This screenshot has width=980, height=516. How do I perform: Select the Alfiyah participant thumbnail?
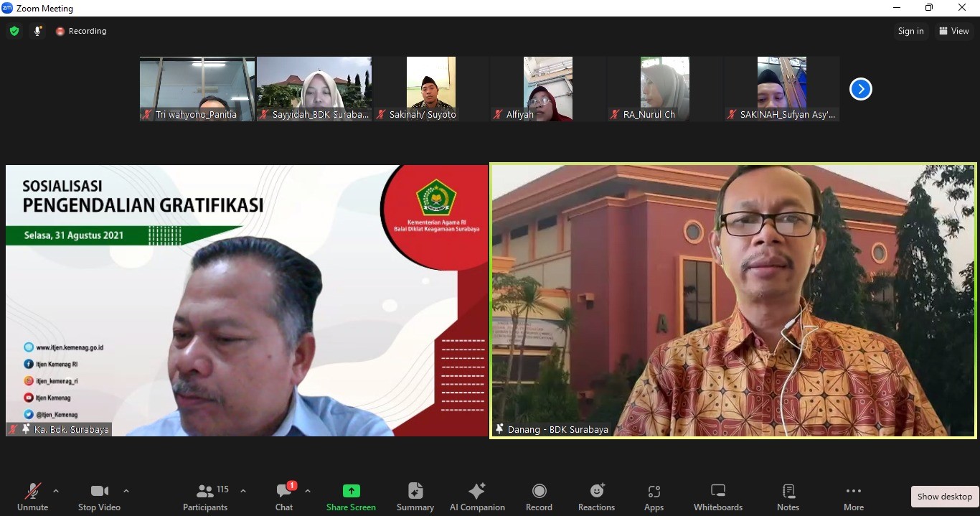tap(548, 89)
